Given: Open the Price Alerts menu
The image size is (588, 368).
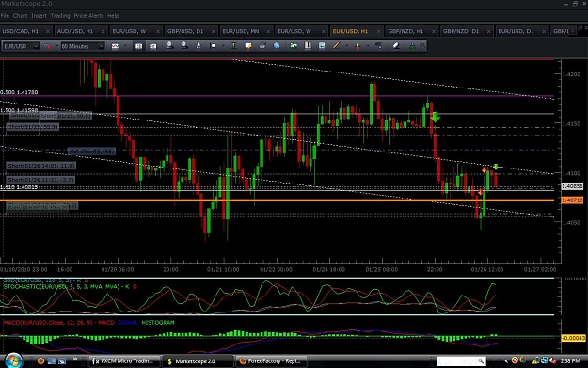Looking at the screenshot, I should click(88, 16).
